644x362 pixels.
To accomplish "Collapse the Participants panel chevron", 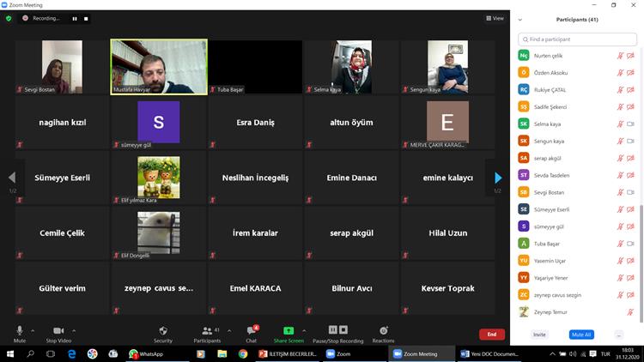I will tap(520, 20).
